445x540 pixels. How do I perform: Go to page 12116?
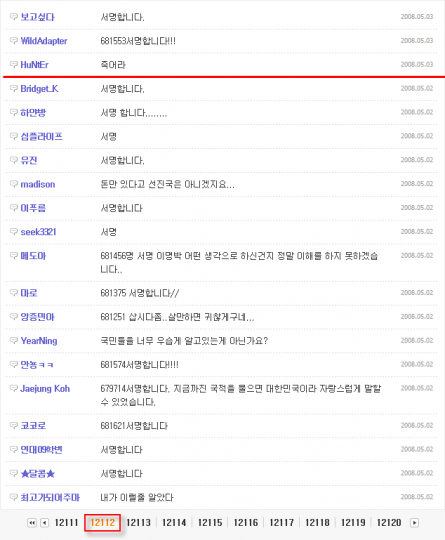point(246,523)
